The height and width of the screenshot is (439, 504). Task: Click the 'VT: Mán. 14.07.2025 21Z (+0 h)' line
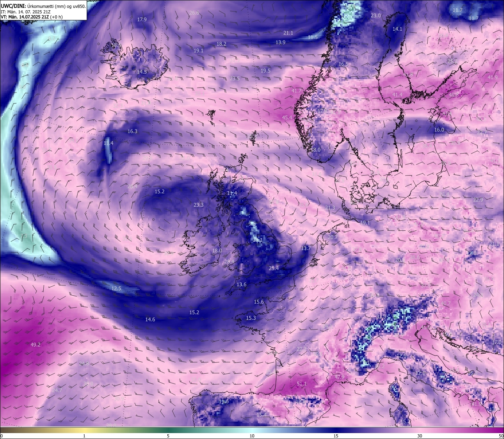tap(31, 17)
